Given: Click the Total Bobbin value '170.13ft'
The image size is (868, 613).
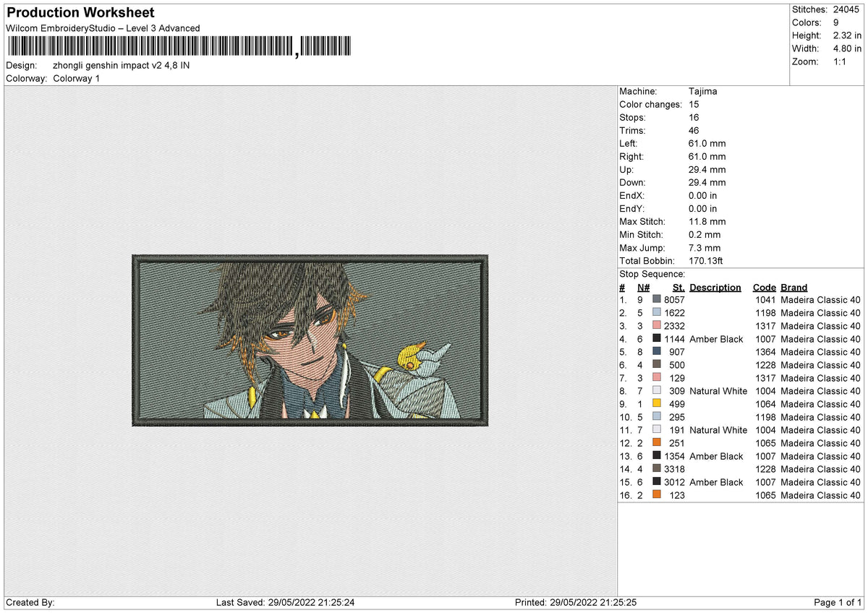Looking at the screenshot, I should pos(706,261).
